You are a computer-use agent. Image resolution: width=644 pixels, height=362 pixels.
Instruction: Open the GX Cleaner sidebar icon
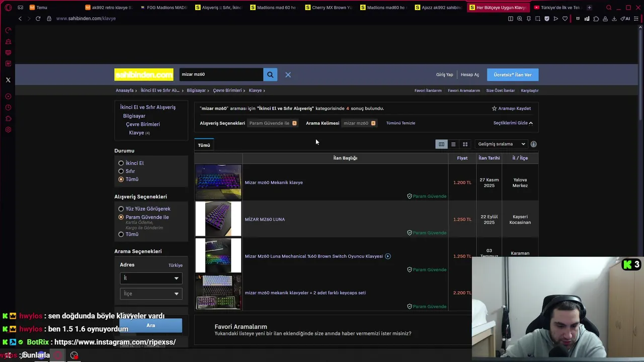pyautogui.click(x=8, y=42)
